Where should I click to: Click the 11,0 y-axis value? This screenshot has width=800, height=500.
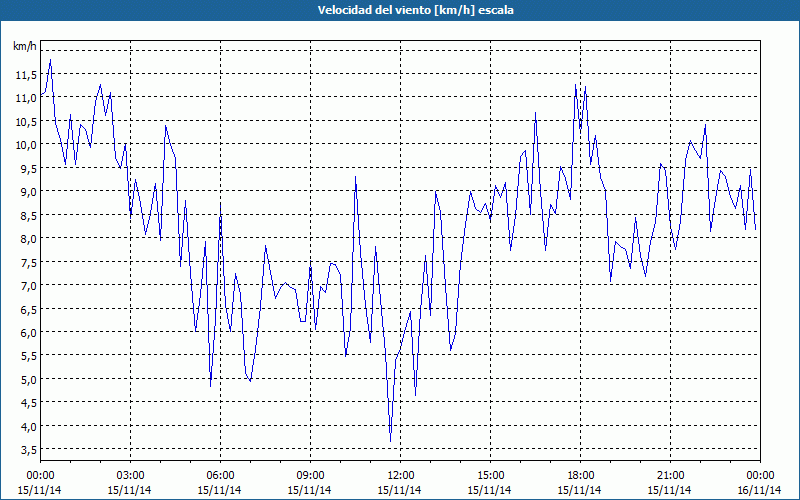click(26, 98)
